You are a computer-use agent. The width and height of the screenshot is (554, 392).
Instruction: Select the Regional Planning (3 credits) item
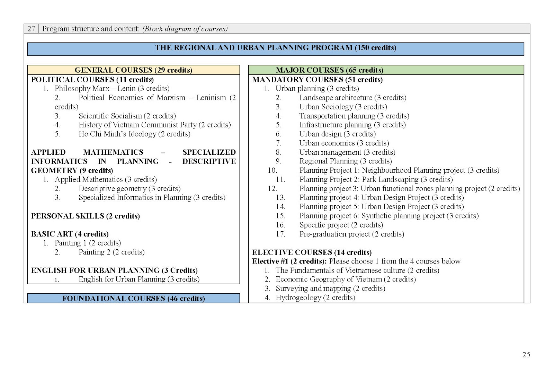click(345, 161)
